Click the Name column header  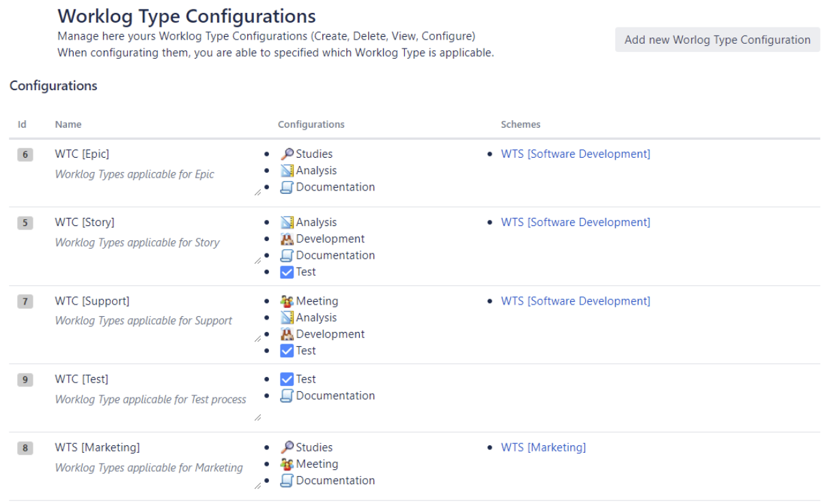[x=68, y=124]
